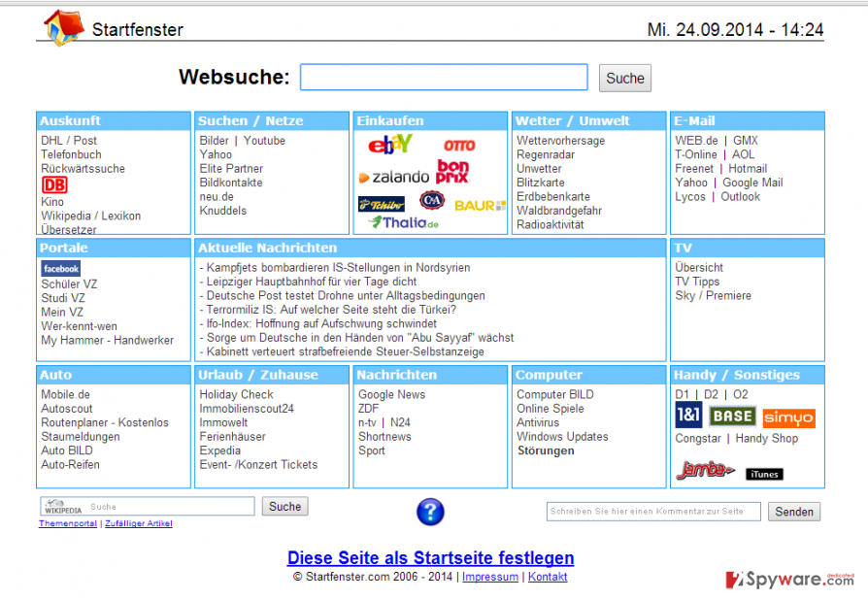Open Routenplaner - Kostenlos link
This screenshot has height=600, width=868.
point(105,422)
